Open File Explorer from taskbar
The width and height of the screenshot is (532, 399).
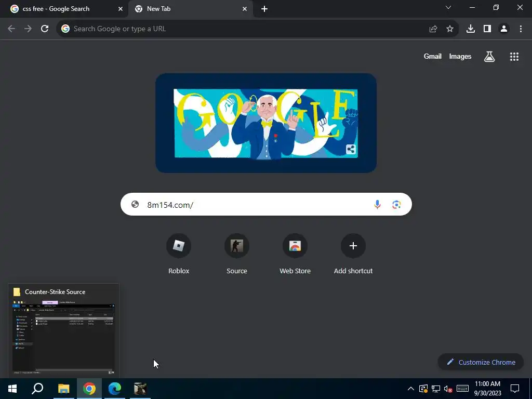coord(63,389)
